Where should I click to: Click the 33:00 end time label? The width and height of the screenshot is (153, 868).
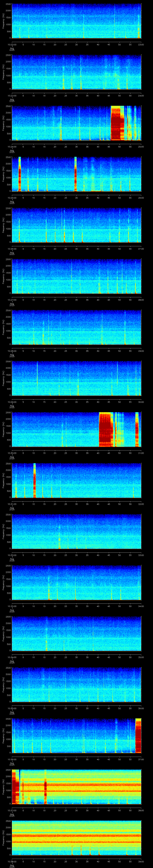click(141, 555)
